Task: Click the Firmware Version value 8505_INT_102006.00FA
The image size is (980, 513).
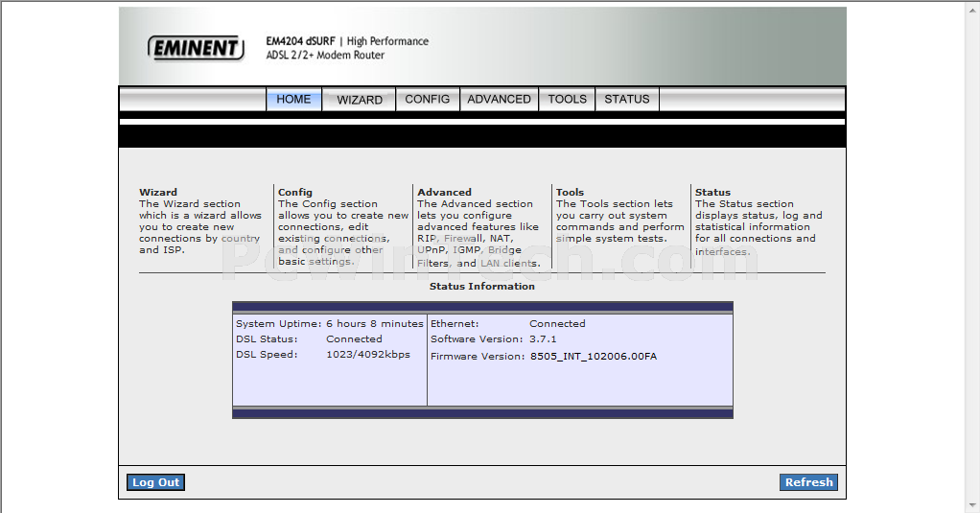Action: (x=594, y=356)
